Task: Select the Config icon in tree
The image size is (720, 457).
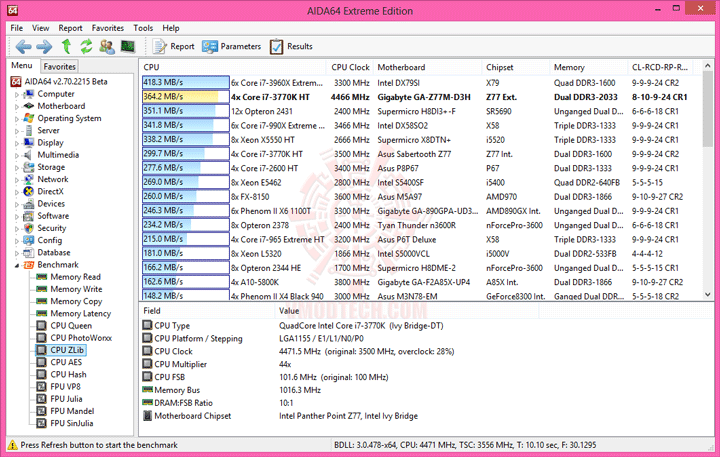Action: pyautogui.click(x=28, y=240)
